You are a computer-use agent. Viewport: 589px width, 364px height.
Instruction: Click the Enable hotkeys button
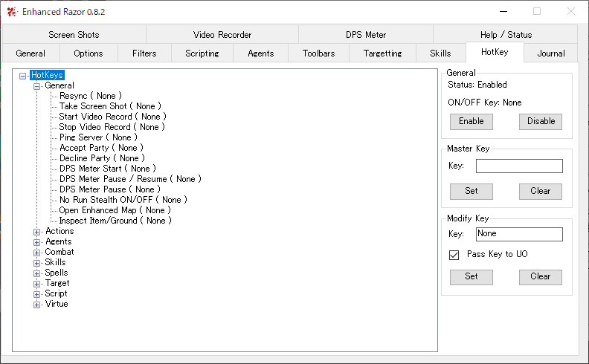click(471, 122)
